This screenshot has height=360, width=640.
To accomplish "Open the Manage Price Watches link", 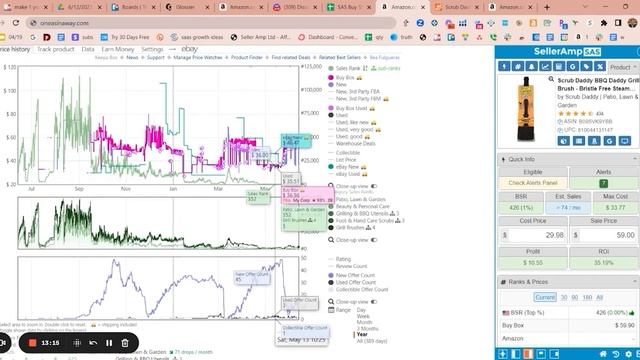I will [198, 58].
